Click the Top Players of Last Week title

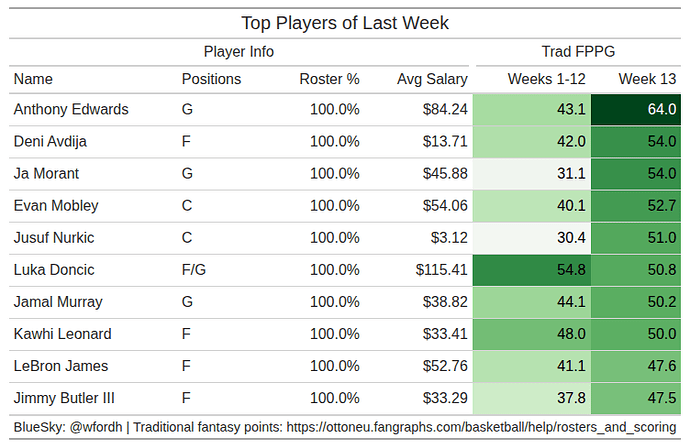tap(345, 22)
